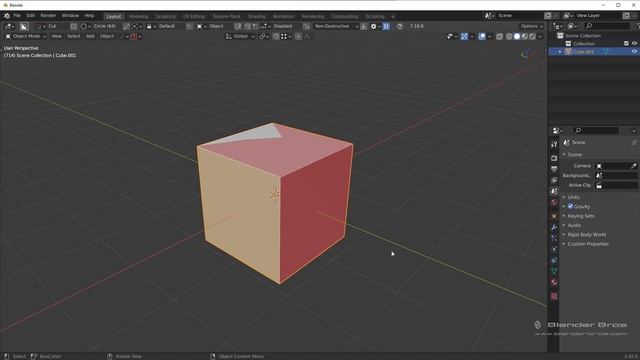Toggle the viewport overlays button

click(482, 36)
